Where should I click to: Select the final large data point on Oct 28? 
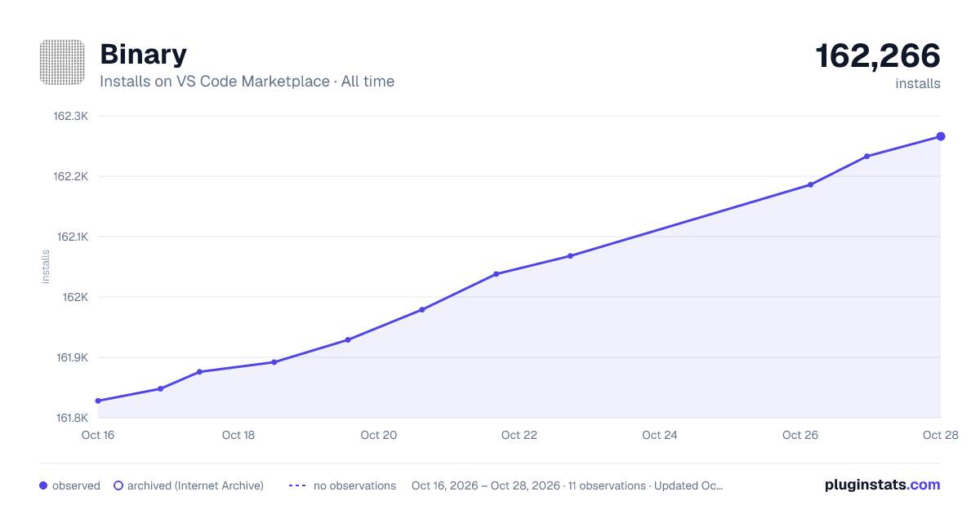[941, 136]
